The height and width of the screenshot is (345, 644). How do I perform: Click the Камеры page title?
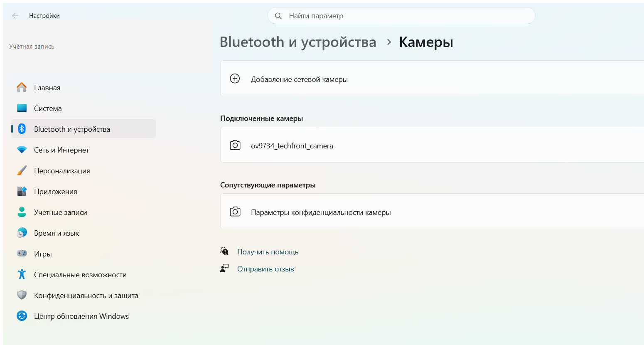pos(426,42)
